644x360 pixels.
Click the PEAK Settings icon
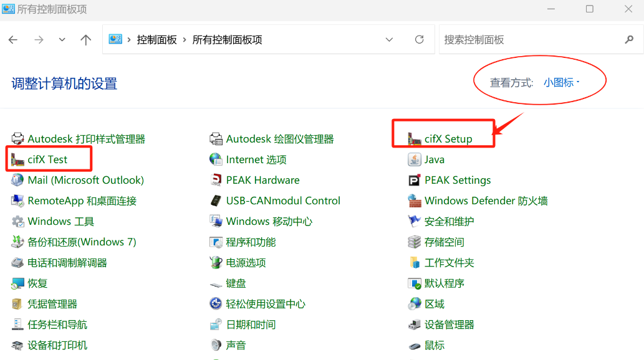coord(414,180)
